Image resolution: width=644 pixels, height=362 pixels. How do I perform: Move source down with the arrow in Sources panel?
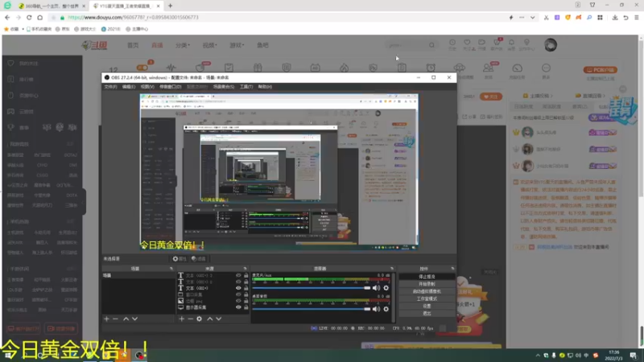coord(218,319)
